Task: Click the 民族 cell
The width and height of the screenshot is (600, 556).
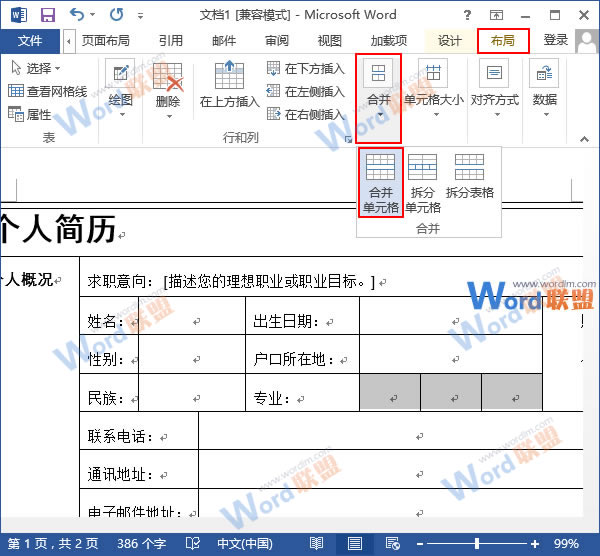Action: (x=109, y=393)
